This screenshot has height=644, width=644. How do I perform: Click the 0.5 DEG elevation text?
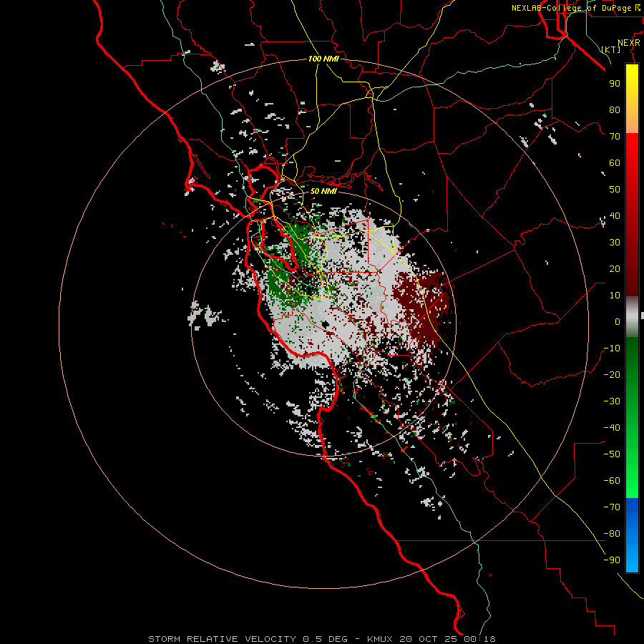[325, 639]
